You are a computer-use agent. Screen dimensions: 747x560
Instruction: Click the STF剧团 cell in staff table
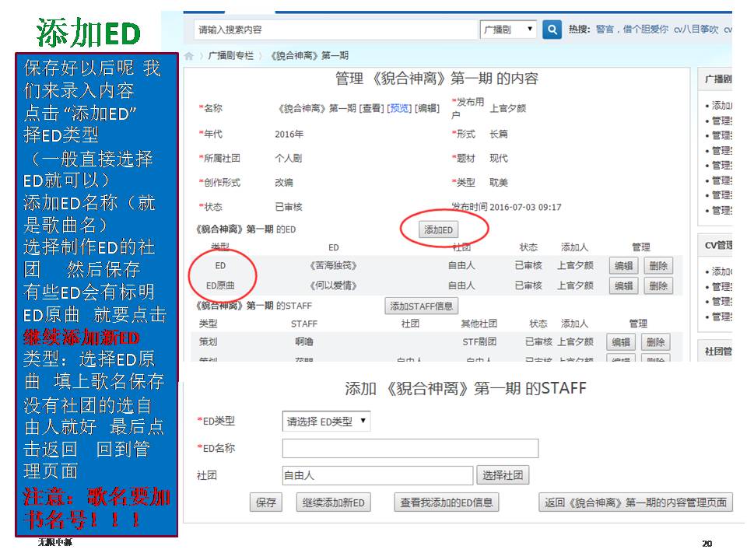(x=479, y=342)
